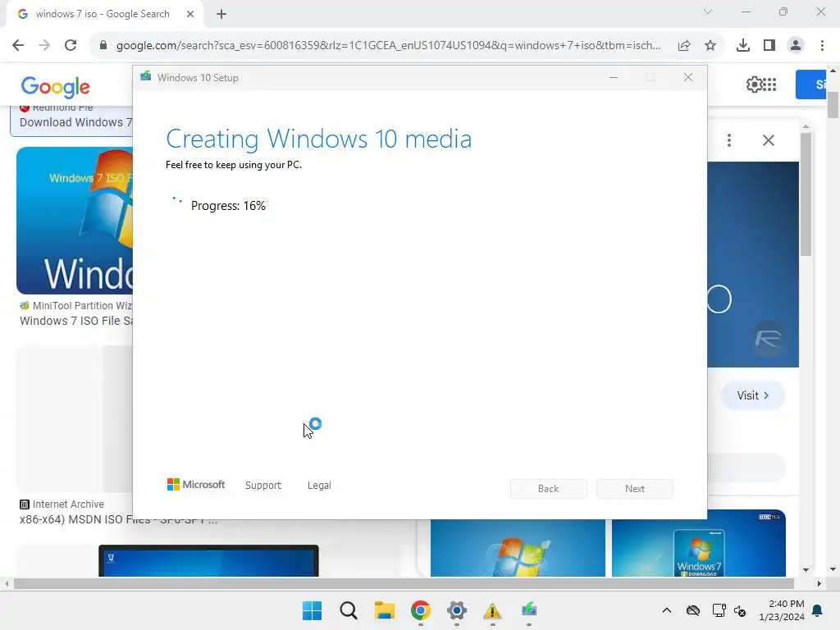The height and width of the screenshot is (630, 840).
Task: Open Windows taskbar Search
Action: click(x=348, y=610)
